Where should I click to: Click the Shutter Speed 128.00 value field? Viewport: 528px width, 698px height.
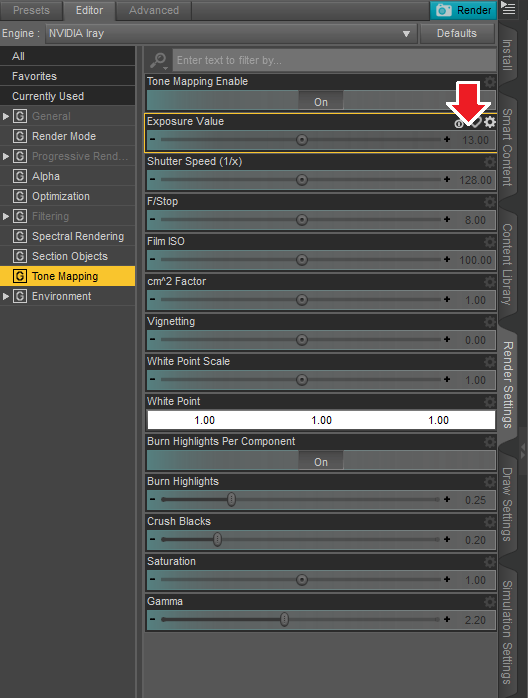tap(475, 180)
